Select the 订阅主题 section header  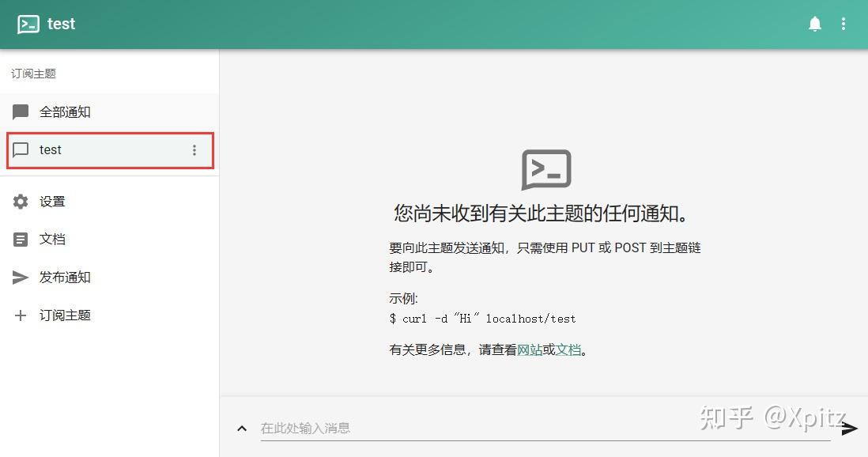pyautogui.click(x=32, y=74)
